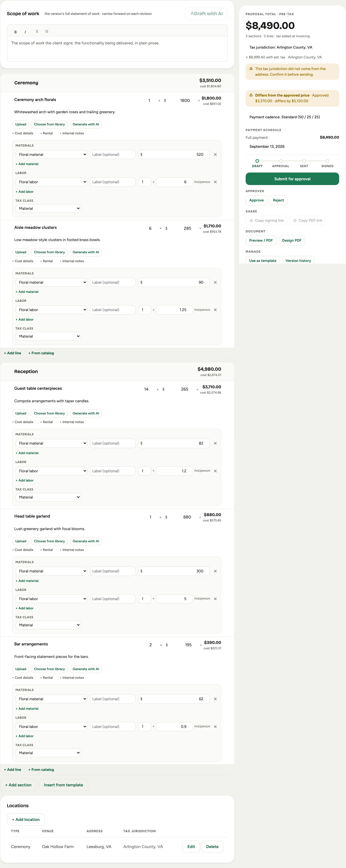Open Floral labor dropdown for Aisle meadow clusters
The width and height of the screenshot is (346, 868).
[x=52, y=310]
